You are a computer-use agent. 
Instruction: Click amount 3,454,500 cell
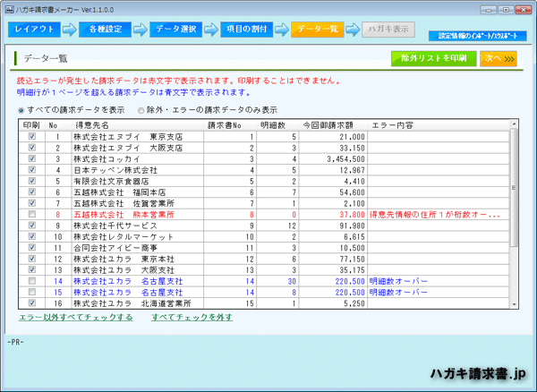point(333,158)
